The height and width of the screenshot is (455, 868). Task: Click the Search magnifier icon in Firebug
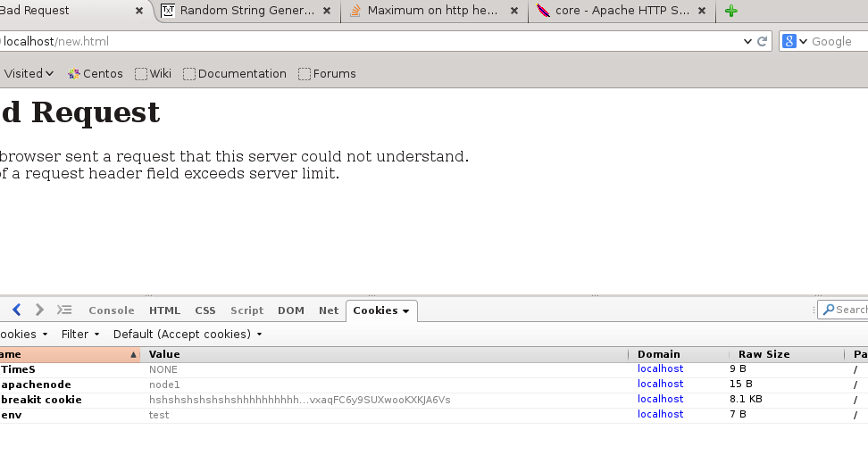(828, 310)
